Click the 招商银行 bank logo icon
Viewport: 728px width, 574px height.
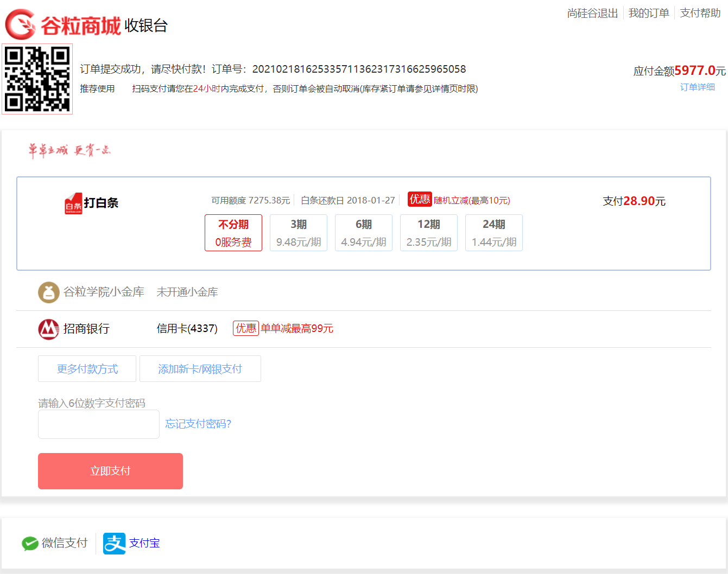pyautogui.click(x=48, y=329)
